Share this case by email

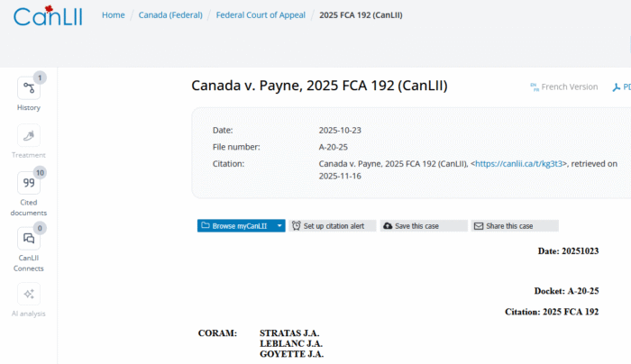515,226
